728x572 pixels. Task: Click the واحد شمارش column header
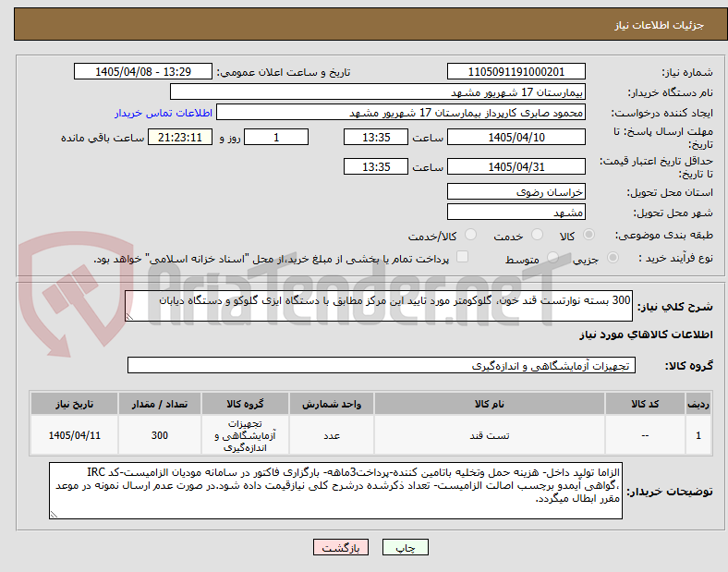click(332, 404)
